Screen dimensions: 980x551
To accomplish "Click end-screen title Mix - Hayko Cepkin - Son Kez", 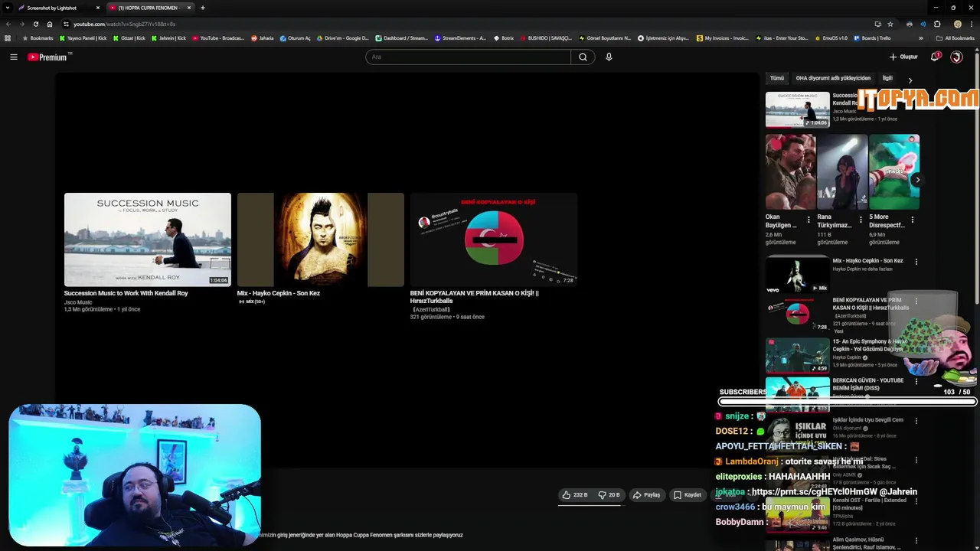I will [x=279, y=293].
